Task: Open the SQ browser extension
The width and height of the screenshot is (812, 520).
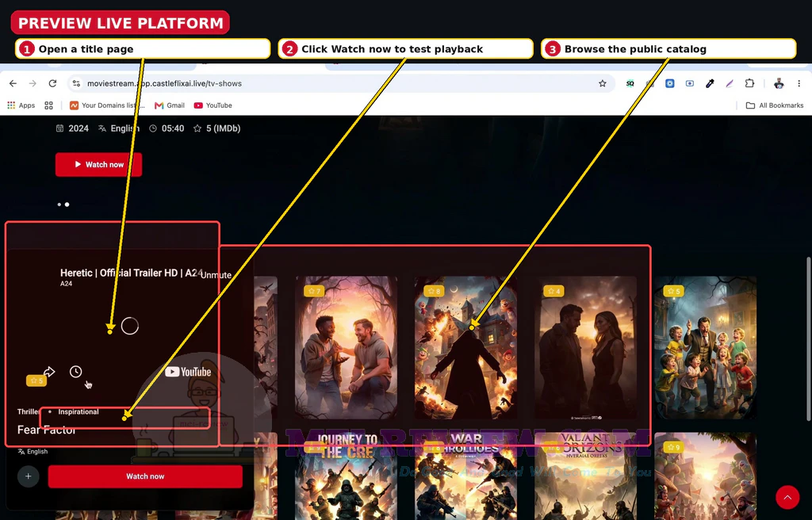Action: point(630,83)
